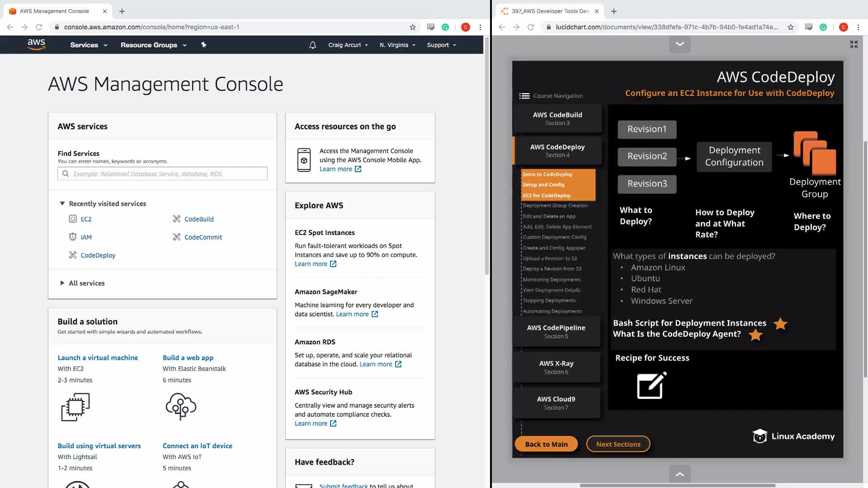Open the CodeBuild service link

(x=199, y=219)
